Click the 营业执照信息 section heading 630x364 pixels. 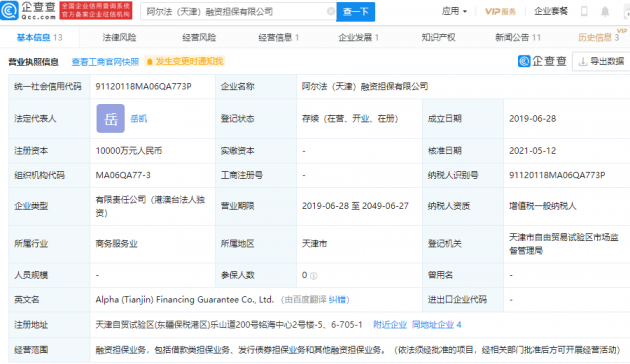(x=33, y=62)
